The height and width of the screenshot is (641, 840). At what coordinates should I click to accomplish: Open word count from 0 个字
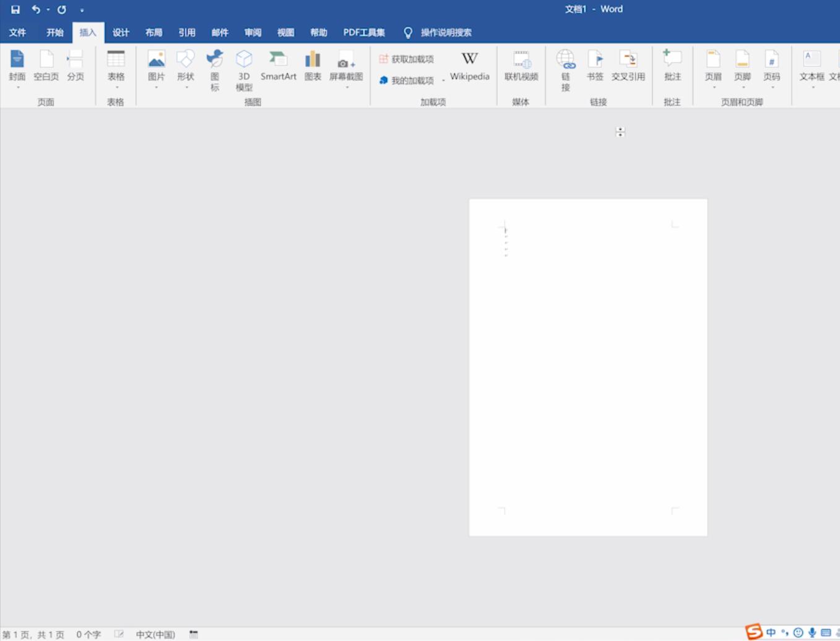[x=89, y=635]
